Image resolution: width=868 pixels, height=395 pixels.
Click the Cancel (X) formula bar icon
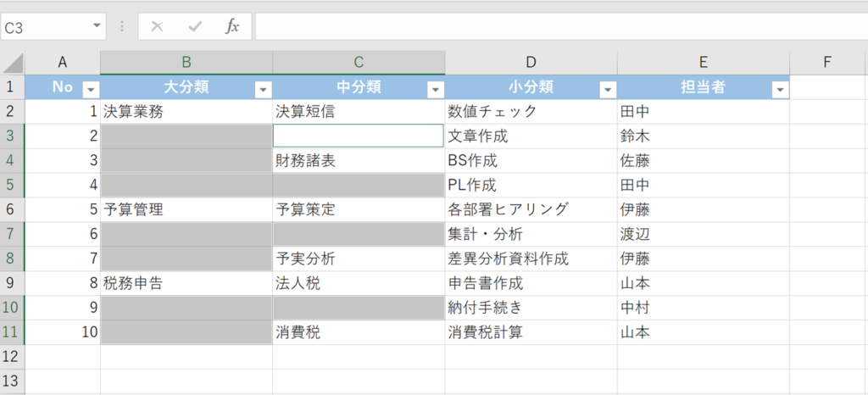point(157,26)
